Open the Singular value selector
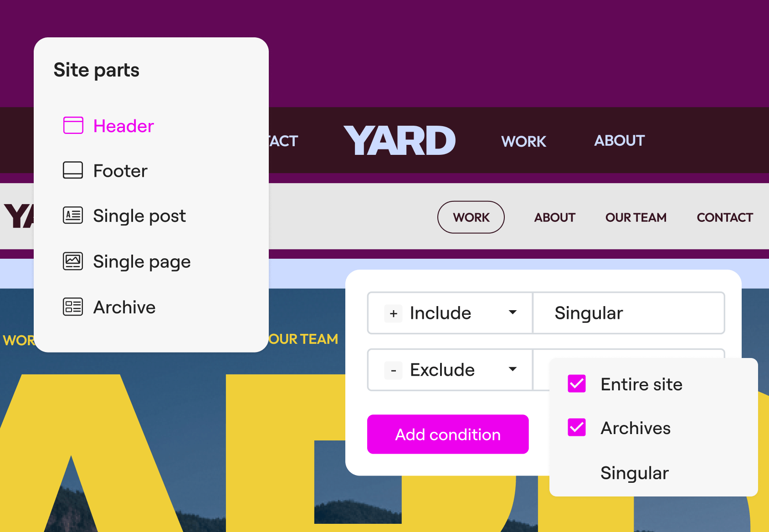Image resolution: width=769 pixels, height=532 pixels. pyautogui.click(x=629, y=313)
